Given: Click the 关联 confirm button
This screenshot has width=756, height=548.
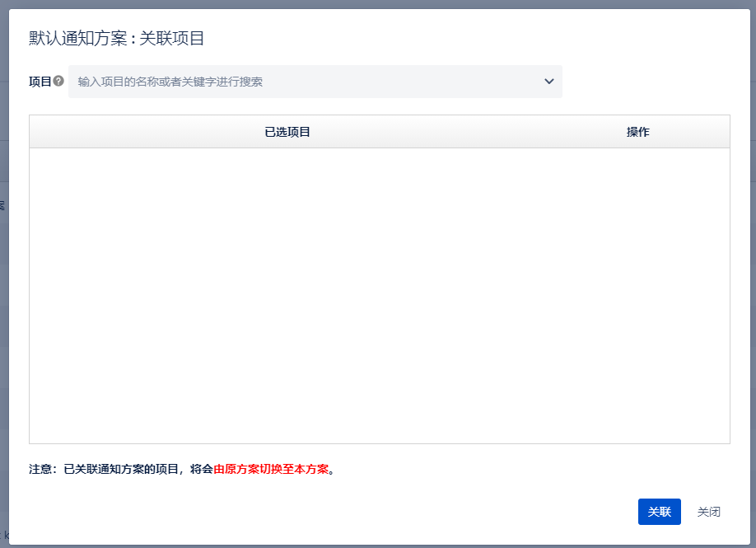Looking at the screenshot, I should point(659,512).
